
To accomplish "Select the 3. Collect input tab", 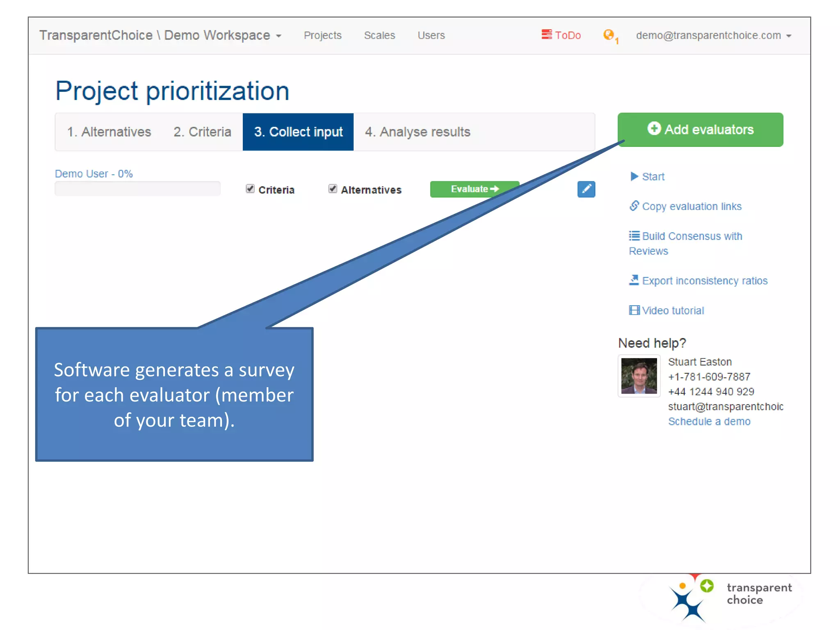I will coord(298,132).
